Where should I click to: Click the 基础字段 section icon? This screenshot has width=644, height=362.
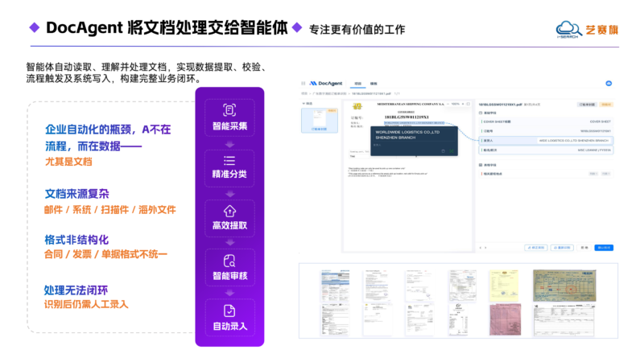[x=481, y=113]
